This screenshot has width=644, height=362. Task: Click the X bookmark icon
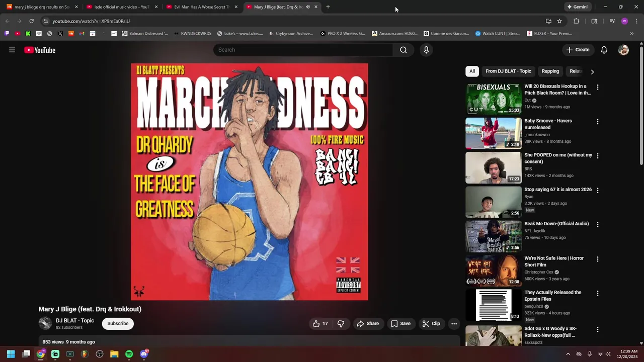pyautogui.click(x=60, y=34)
